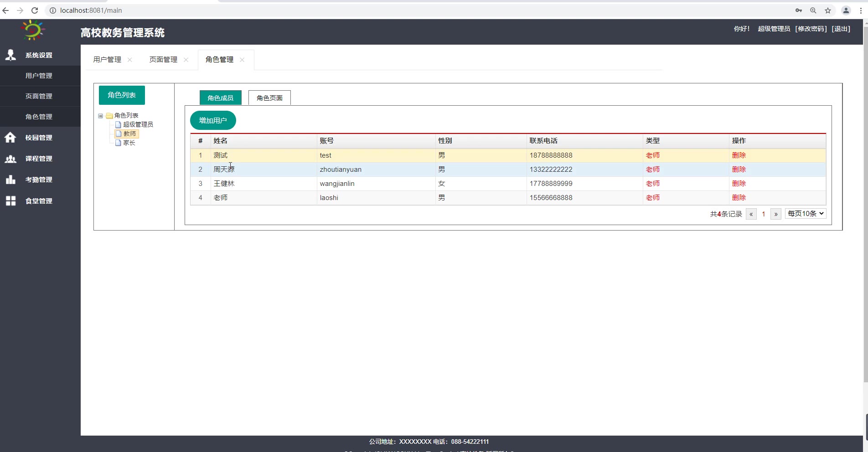Screen dimensions: 868x452
Task: Close the 用户管理 tab
Action: tap(130, 60)
